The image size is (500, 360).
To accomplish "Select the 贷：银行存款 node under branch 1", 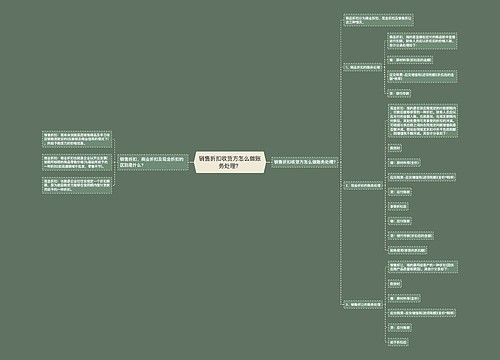I will pyautogui.click(x=399, y=93).
